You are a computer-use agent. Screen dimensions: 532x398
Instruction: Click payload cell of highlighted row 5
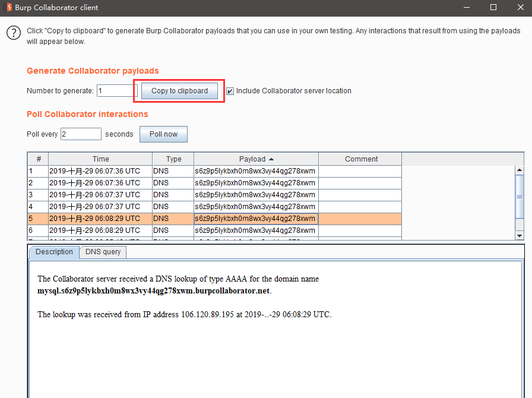[256, 219]
